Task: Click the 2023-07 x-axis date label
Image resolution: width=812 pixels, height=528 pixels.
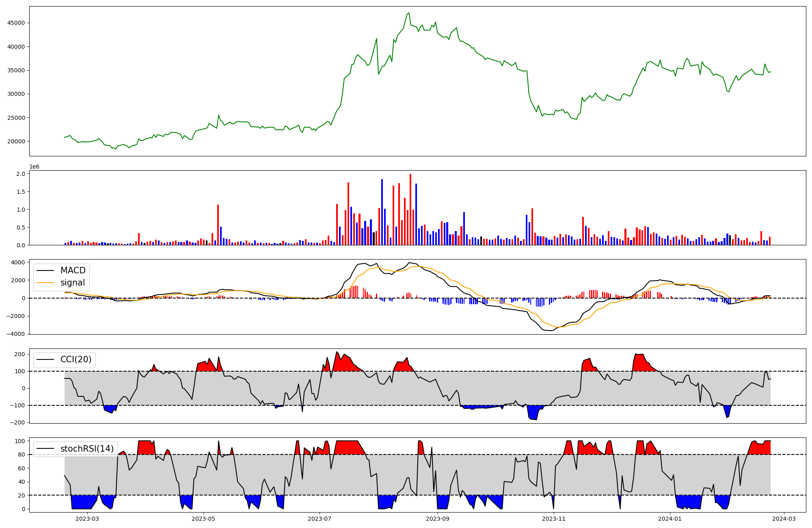Action: pyautogui.click(x=320, y=519)
